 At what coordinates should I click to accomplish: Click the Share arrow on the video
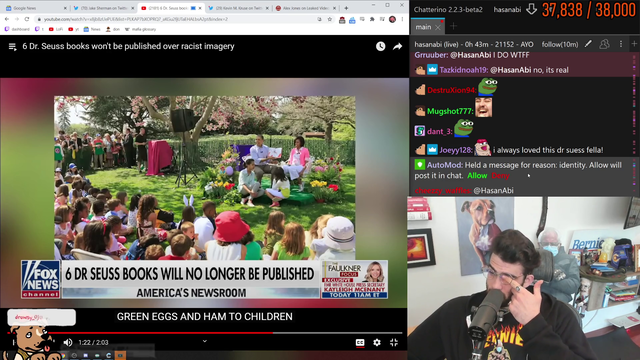point(398,47)
